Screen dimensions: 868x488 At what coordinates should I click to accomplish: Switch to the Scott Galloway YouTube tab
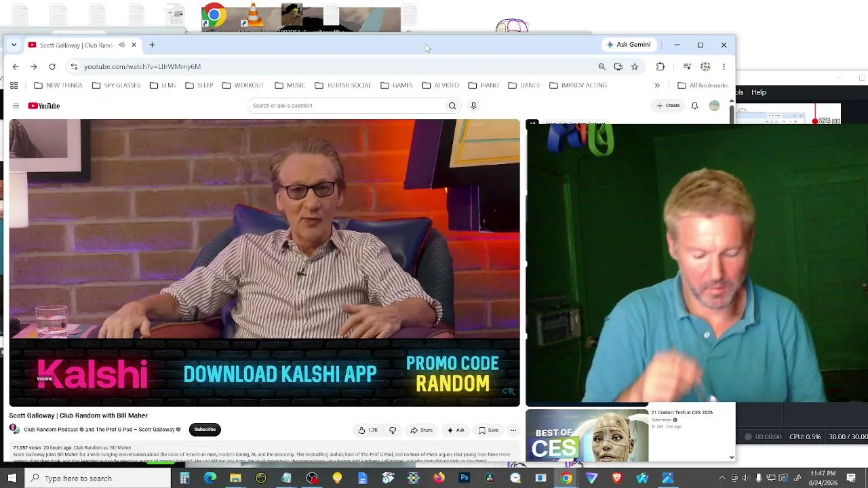tap(77, 45)
